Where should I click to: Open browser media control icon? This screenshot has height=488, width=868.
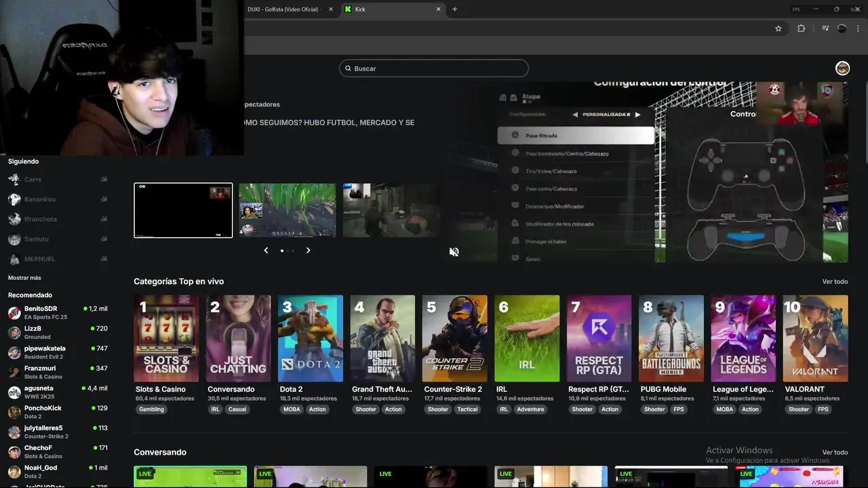point(825,28)
